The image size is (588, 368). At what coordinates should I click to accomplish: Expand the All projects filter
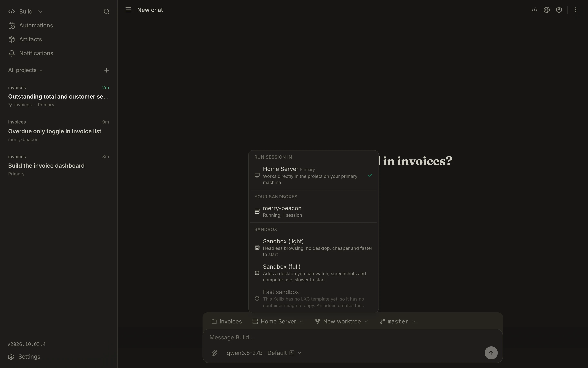[x=26, y=70]
